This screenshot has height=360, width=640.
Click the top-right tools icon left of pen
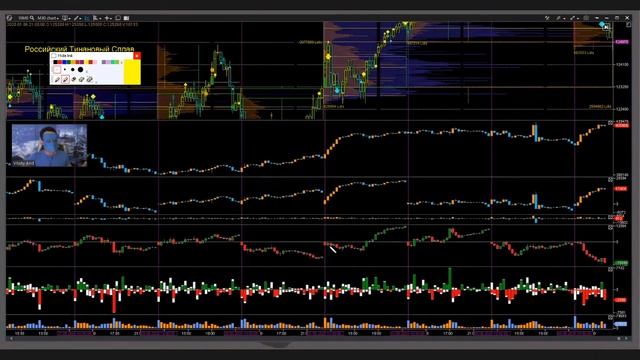point(547,18)
